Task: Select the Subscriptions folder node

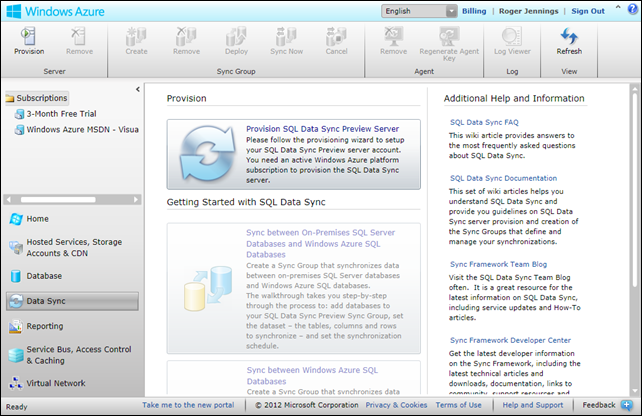Action: point(36,98)
